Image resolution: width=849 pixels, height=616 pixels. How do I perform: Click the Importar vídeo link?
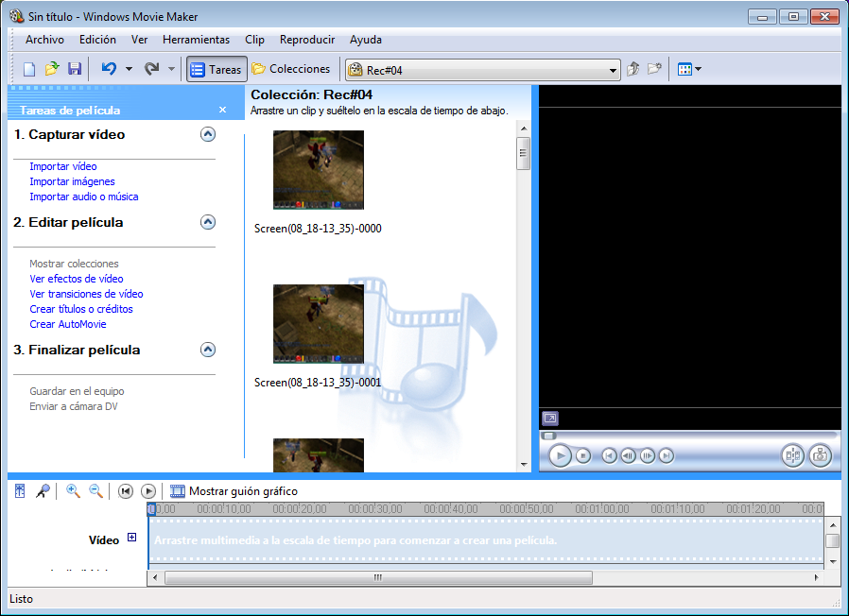coord(62,166)
